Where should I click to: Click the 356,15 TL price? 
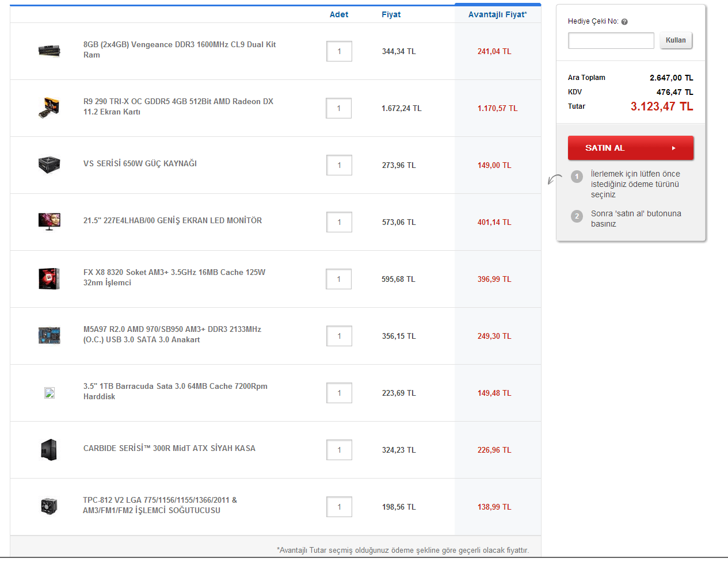(399, 336)
